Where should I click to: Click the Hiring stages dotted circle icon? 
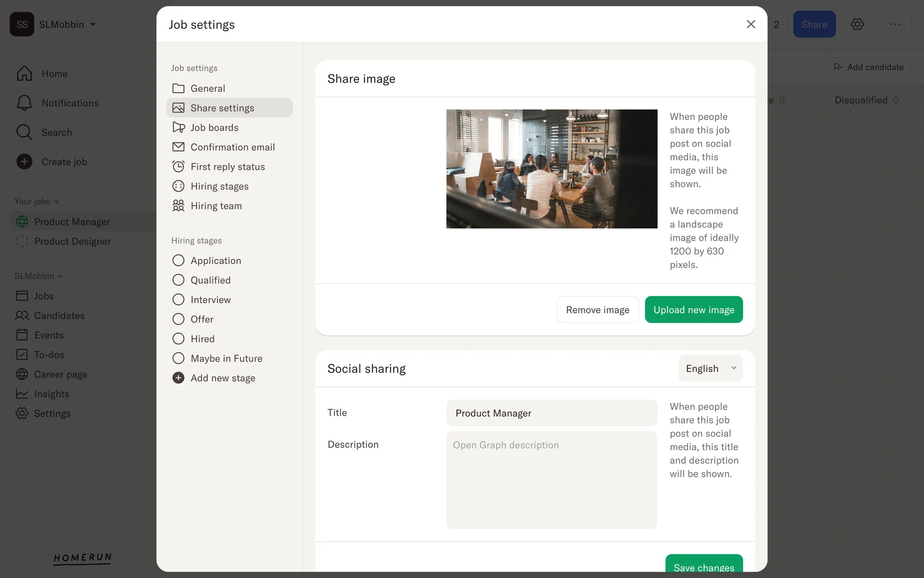(178, 186)
